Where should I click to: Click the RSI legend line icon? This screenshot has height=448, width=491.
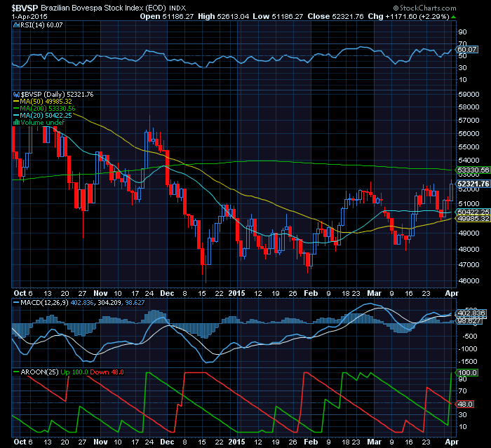pyautogui.click(x=16, y=25)
